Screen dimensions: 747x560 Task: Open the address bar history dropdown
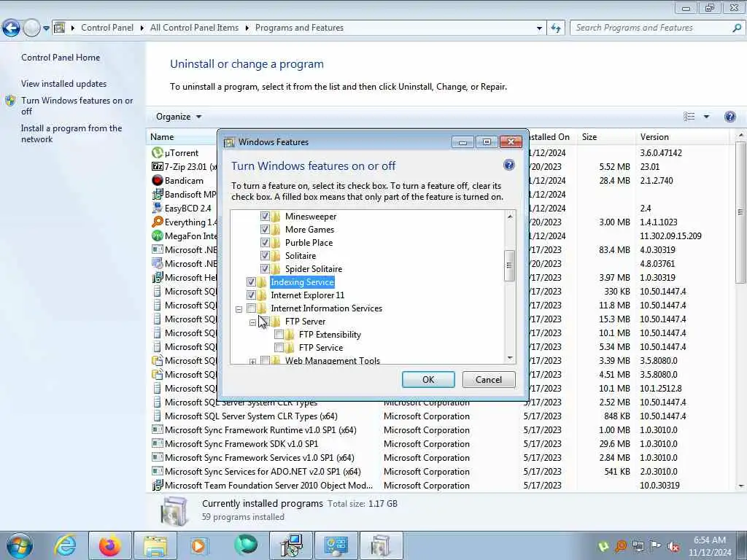point(539,28)
